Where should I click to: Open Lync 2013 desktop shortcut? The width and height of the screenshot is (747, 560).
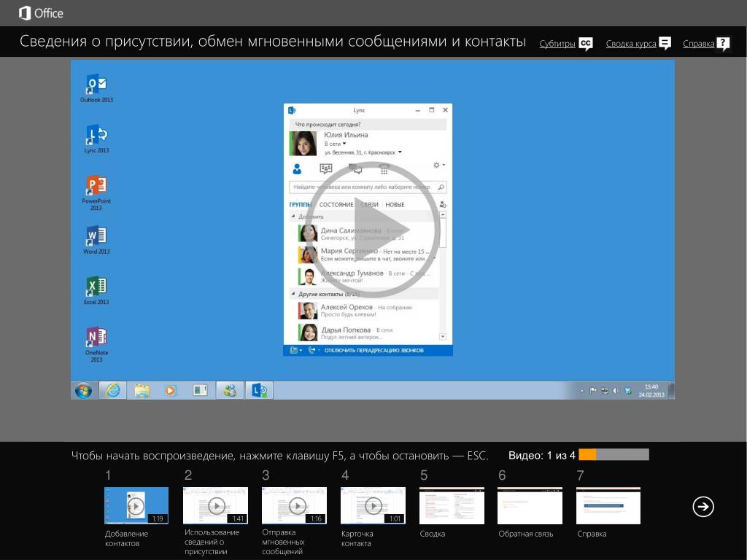tap(96, 139)
